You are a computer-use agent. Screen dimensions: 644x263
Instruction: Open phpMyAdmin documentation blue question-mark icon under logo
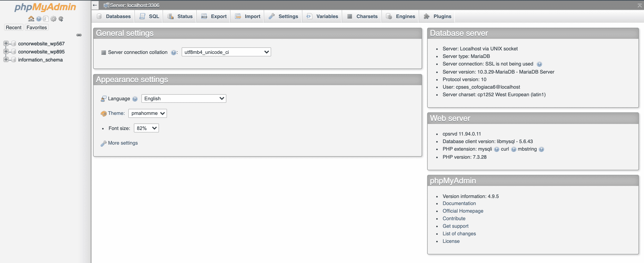click(39, 19)
